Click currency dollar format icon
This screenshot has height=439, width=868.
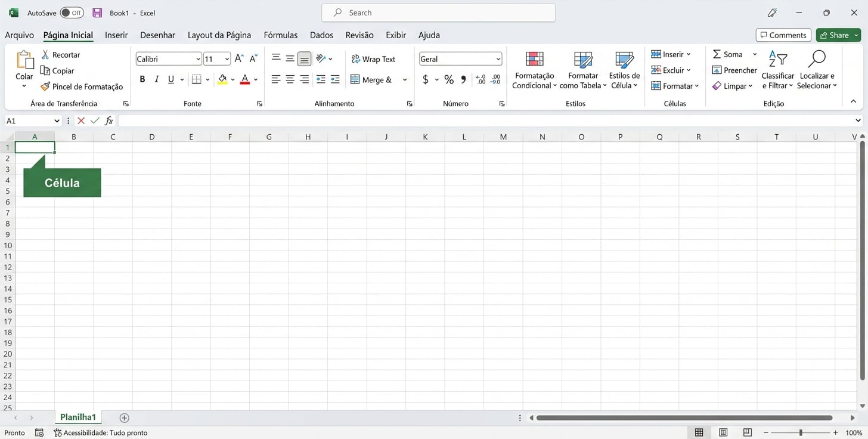click(x=426, y=79)
